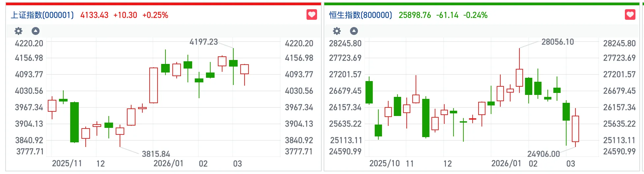Viewport: 644px width, 174px height.
Task: Click the 3815.84 low price label
Action: pos(156,154)
